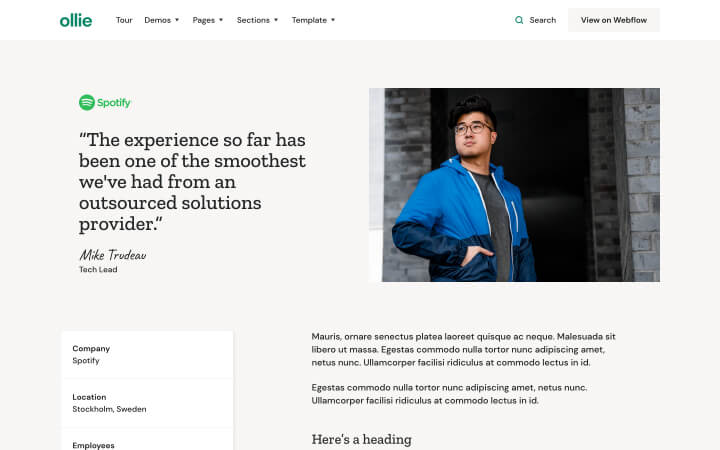Viewport: 720px width, 450px height.
Task: Expand the Template dropdown menu
Action: (313, 20)
